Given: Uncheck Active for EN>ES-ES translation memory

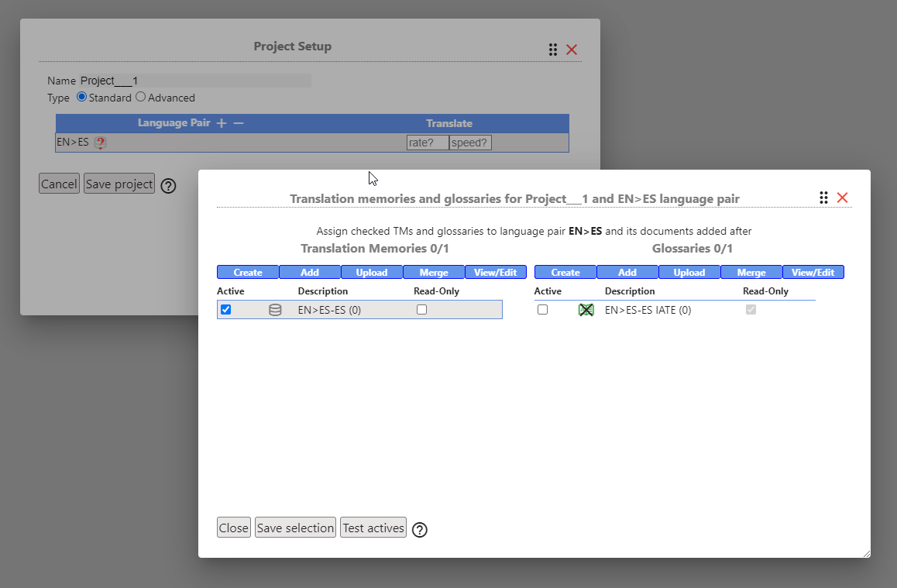Looking at the screenshot, I should tap(226, 309).
